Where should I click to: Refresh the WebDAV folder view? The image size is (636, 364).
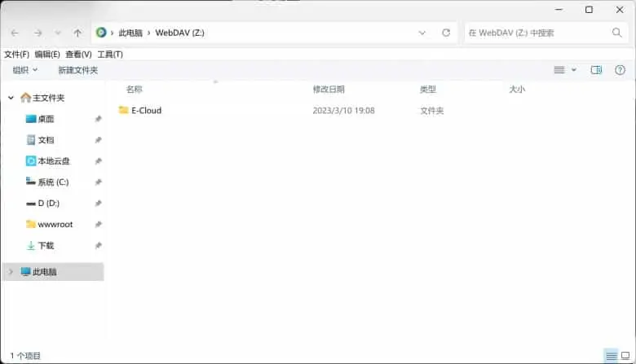tap(446, 33)
